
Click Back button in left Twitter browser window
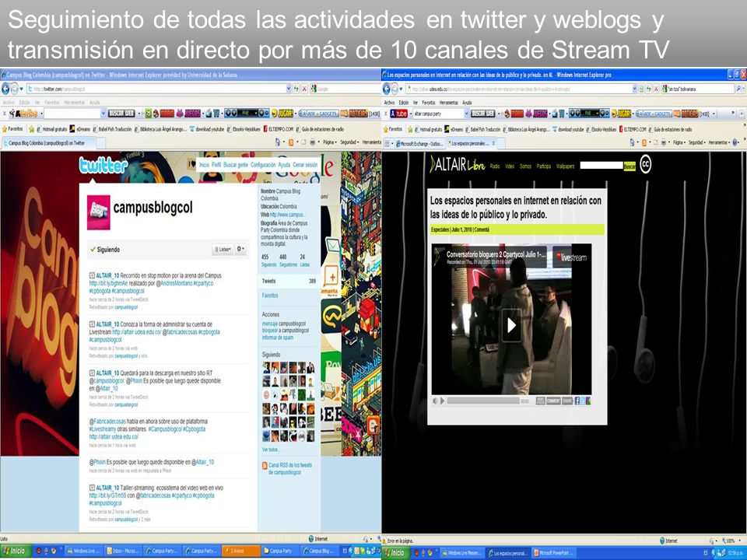pyautogui.click(x=5, y=89)
